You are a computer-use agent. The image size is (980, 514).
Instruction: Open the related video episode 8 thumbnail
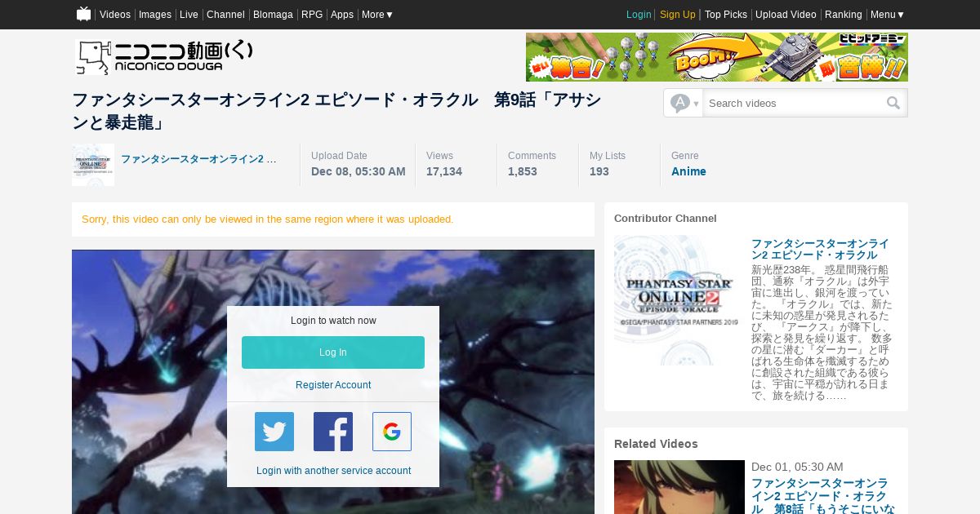tap(679, 487)
